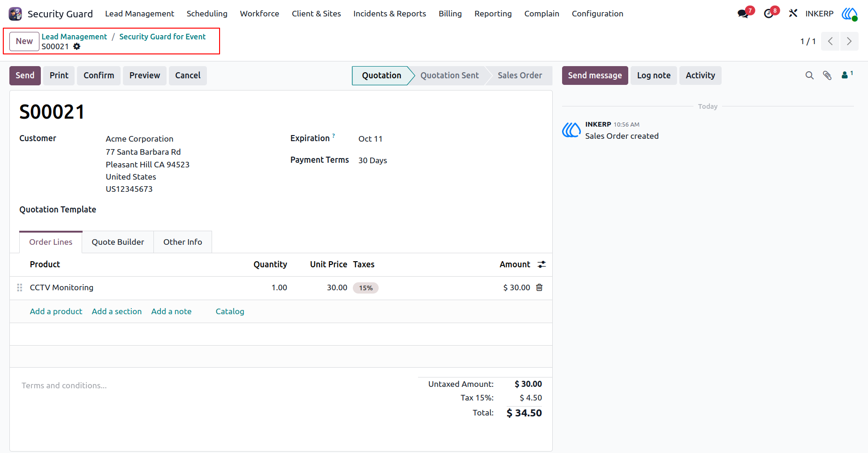868x453 pixels.
Task: Click the debug tools wrench icon
Action: tap(793, 14)
